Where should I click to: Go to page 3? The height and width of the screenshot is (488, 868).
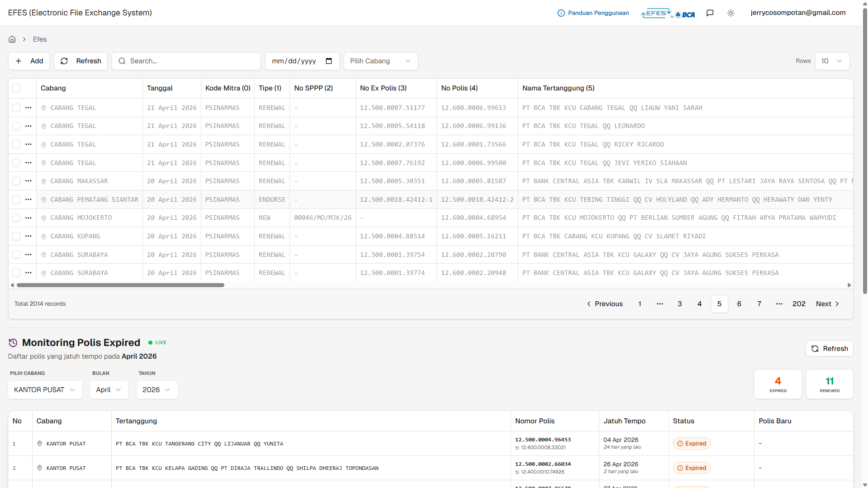[x=680, y=304]
